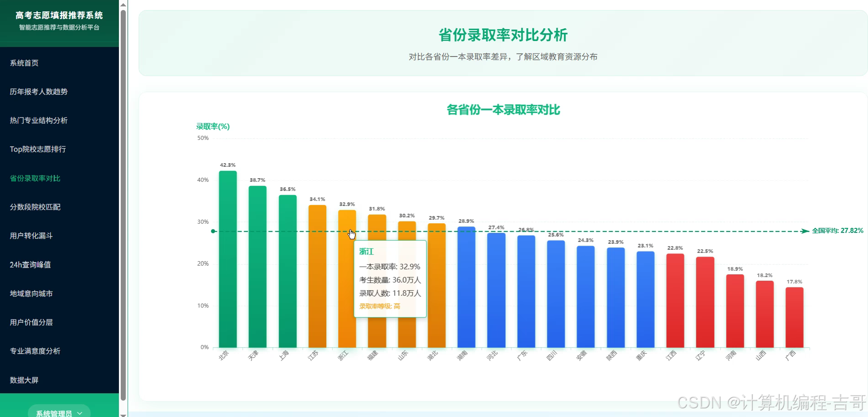Click the 江西 bar labeled 22.8%
Image resolution: width=868 pixels, height=417 pixels.
tap(675, 300)
